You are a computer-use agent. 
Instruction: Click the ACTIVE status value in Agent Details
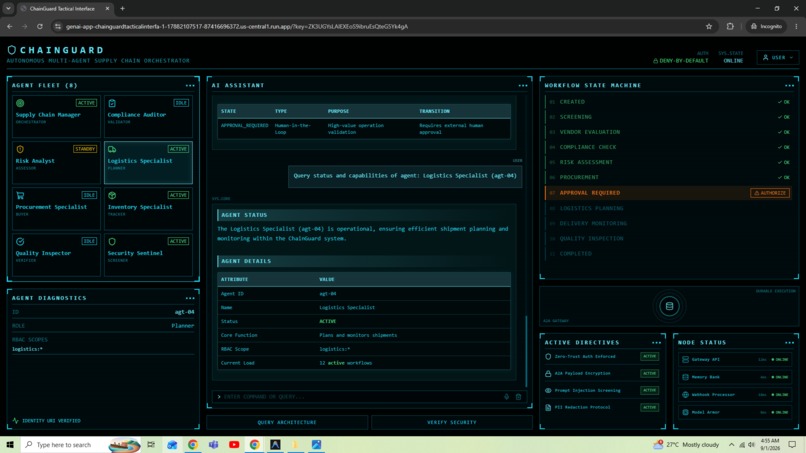click(x=327, y=321)
